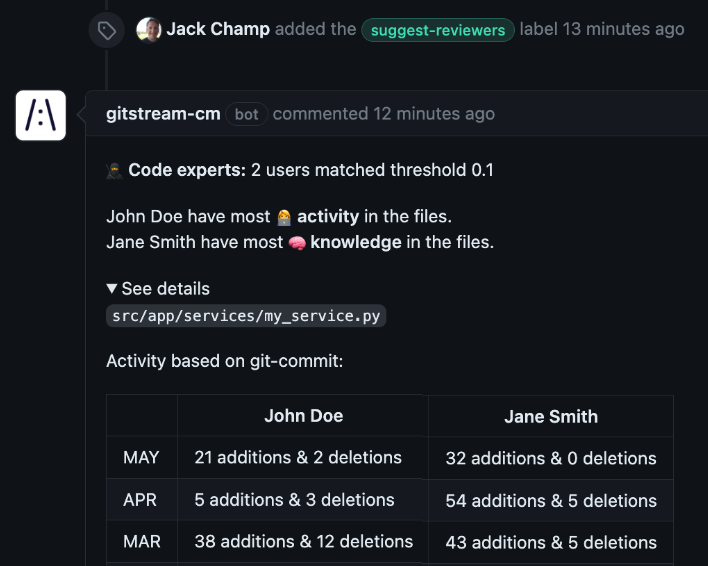Click the brain knowledge emoji

click(x=297, y=243)
